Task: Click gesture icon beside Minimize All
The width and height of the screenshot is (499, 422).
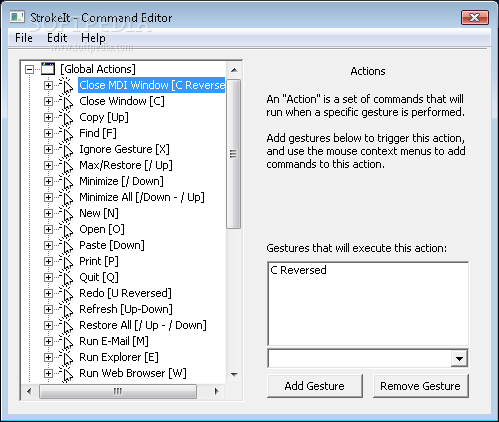Action: (x=66, y=198)
